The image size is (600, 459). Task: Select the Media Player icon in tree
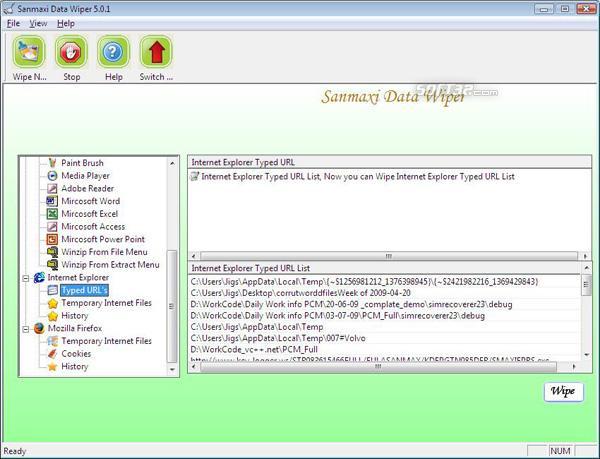coord(52,176)
